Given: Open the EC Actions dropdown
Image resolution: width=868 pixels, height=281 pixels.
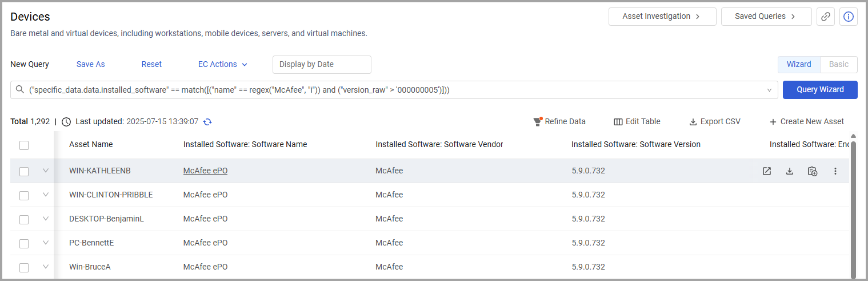Looking at the screenshot, I should [223, 64].
